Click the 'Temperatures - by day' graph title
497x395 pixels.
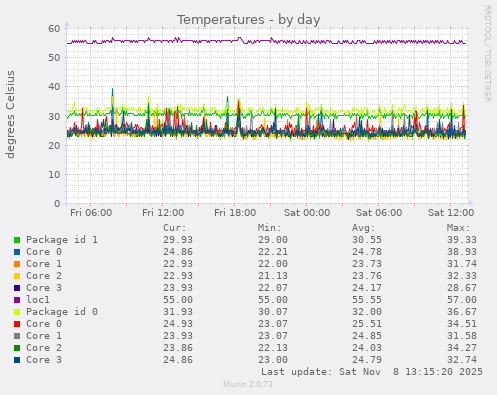pyautogui.click(x=248, y=20)
